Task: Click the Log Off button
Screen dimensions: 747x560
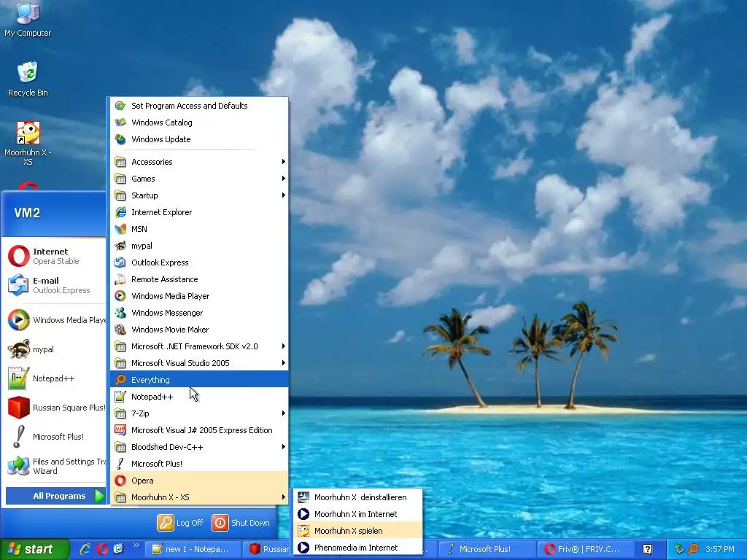Action: (x=181, y=523)
